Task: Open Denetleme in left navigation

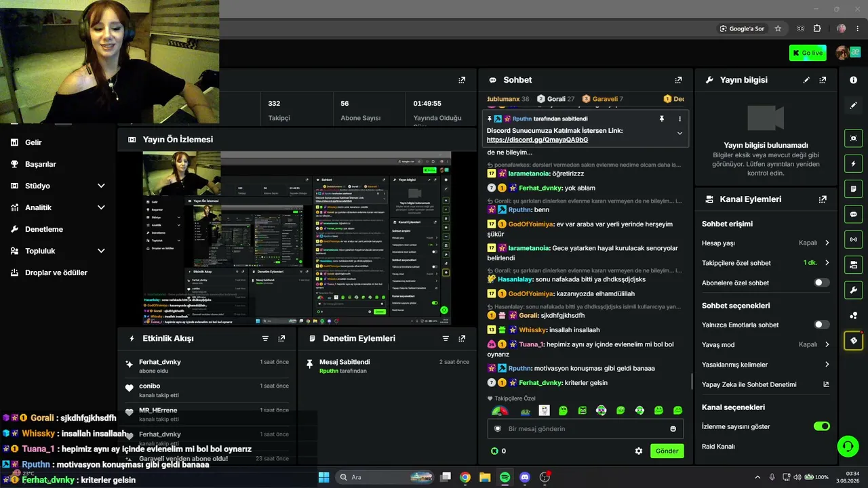Action: (x=44, y=229)
